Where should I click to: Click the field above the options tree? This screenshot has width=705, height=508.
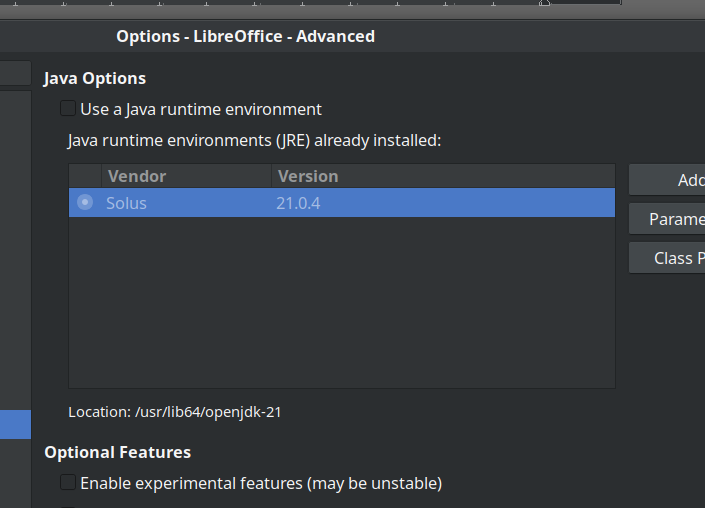tap(14, 73)
